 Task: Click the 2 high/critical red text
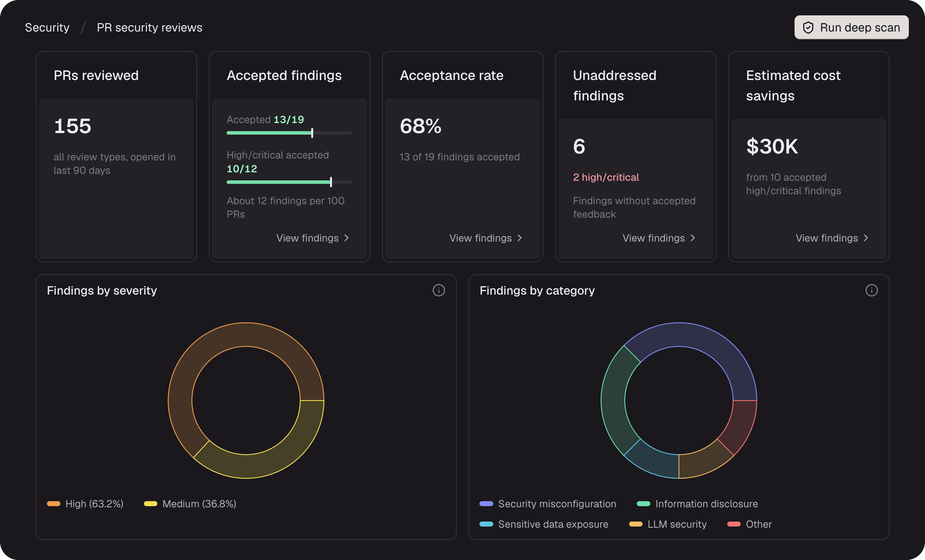[x=606, y=177]
